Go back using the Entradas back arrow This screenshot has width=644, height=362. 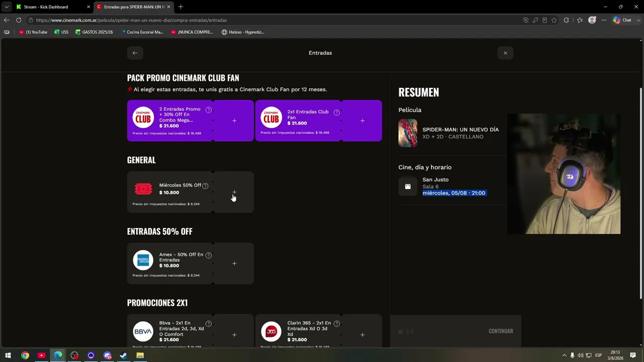click(x=135, y=53)
